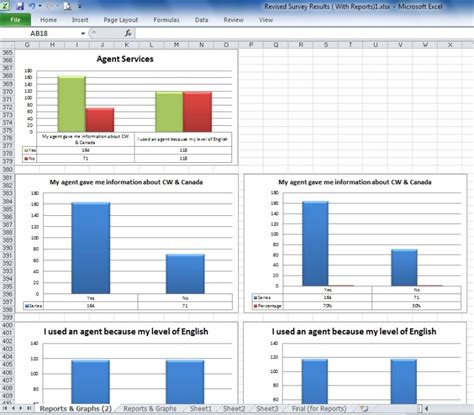Jump to last sheet tab with navigation arrow

click(x=29, y=408)
